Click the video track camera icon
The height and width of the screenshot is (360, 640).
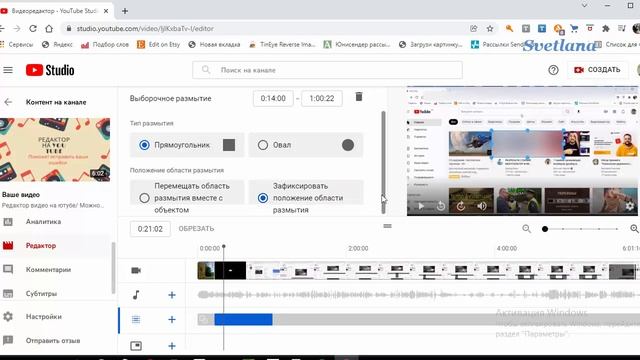(x=136, y=271)
